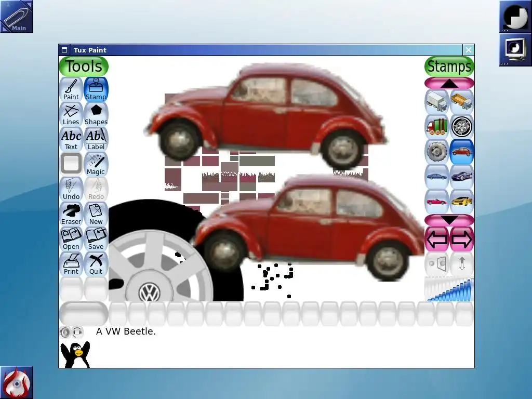Choose the dark blue sports car stamp

click(x=462, y=177)
